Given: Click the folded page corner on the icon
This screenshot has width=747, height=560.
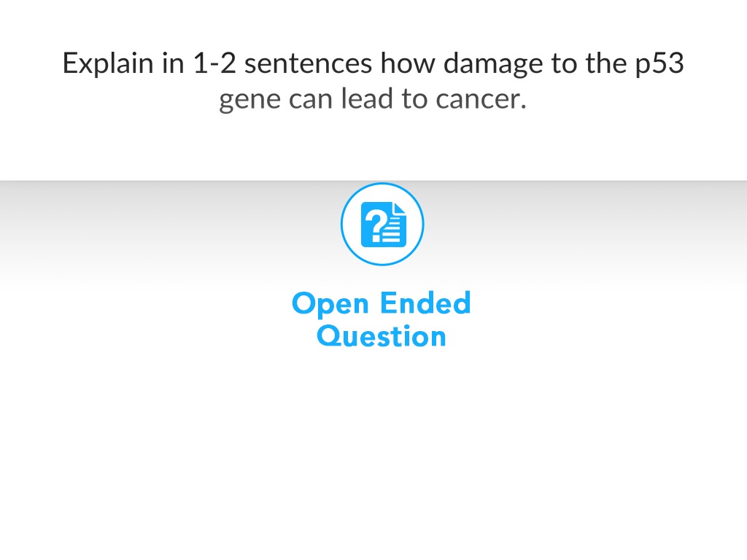Looking at the screenshot, I should 398,209.
